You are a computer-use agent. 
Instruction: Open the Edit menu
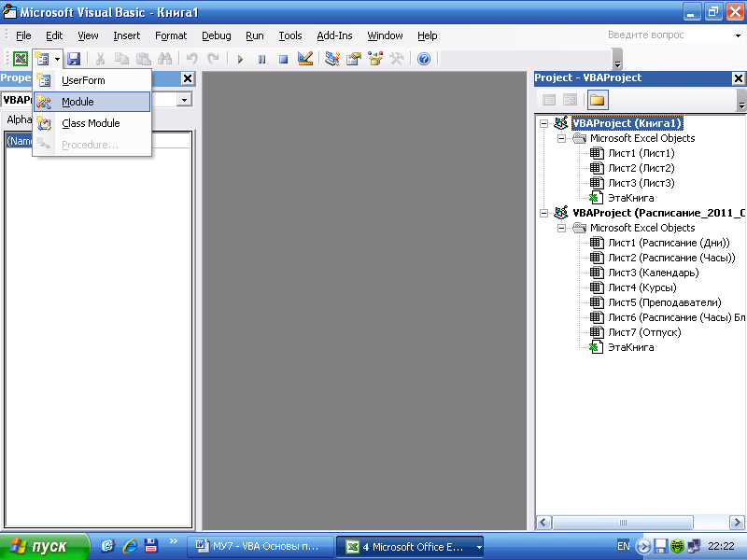[x=54, y=35]
